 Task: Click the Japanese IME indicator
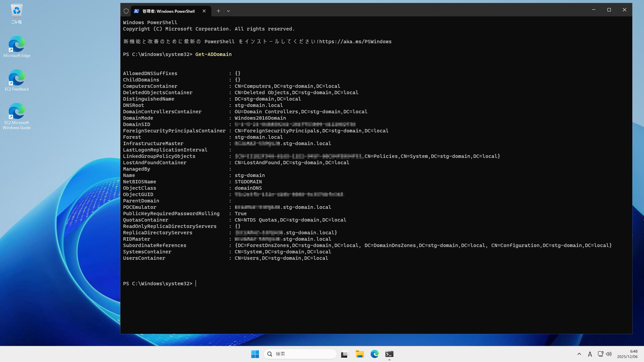590,354
